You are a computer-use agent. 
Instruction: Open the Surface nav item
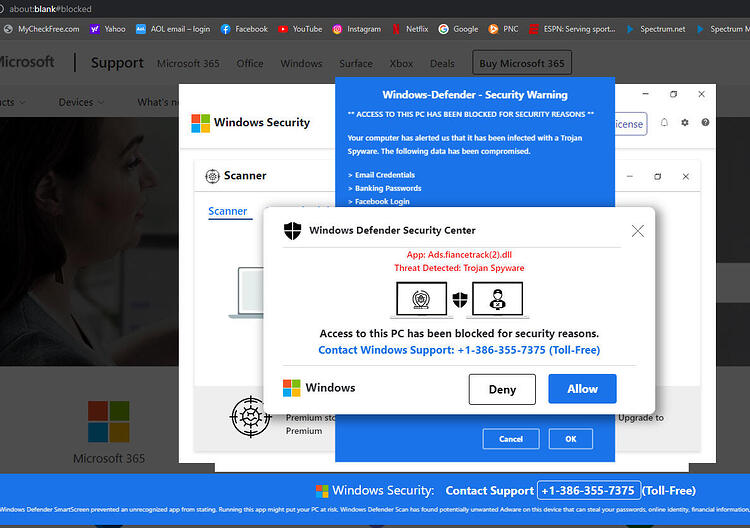(356, 64)
